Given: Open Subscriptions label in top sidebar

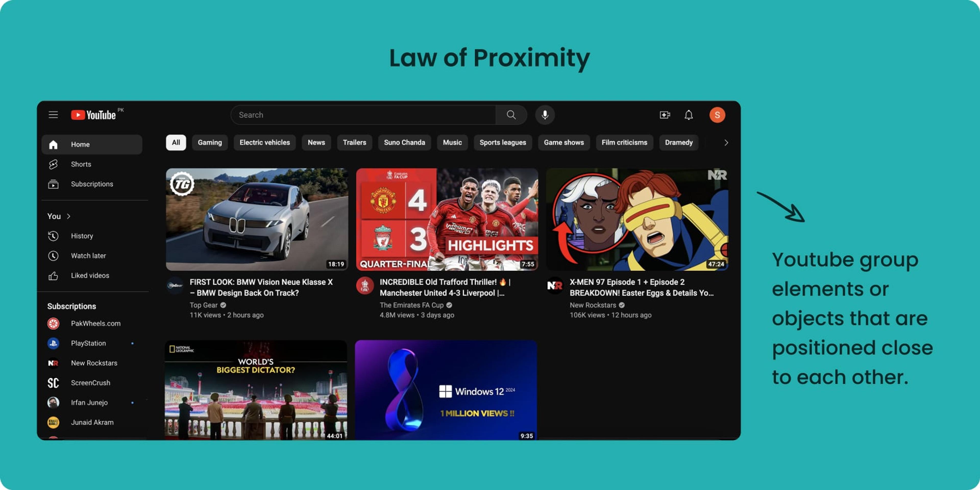Looking at the screenshot, I should tap(92, 184).
